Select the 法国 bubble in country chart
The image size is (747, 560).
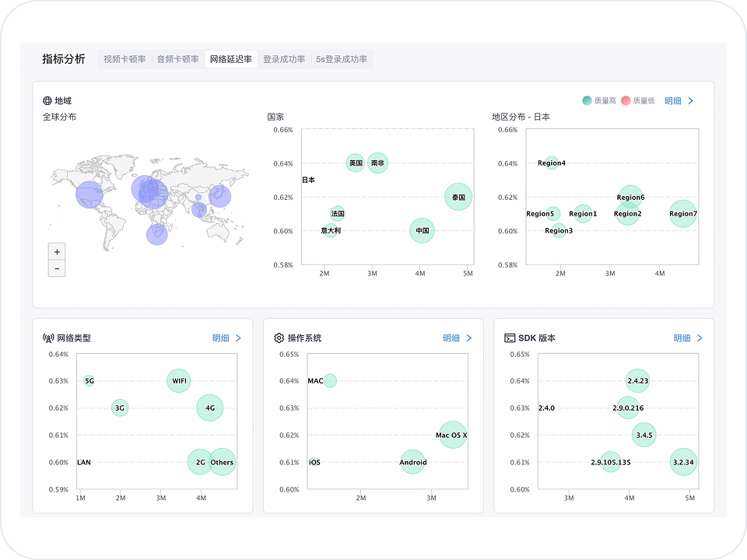pyautogui.click(x=337, y=213)
